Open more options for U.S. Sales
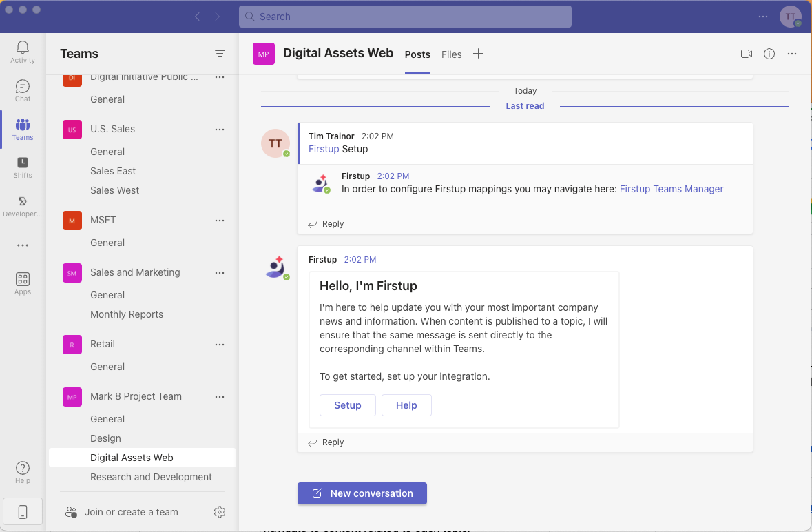The height and width of the screenshot is (532, 812). (x=220, y=130)
